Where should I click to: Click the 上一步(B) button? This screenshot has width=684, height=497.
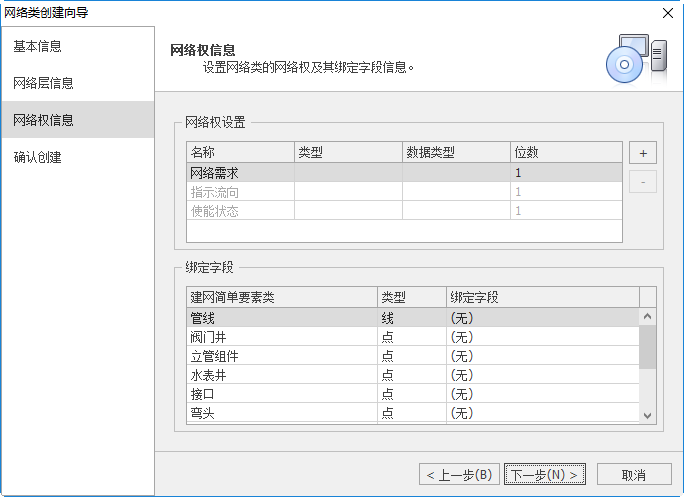(458, 474)
